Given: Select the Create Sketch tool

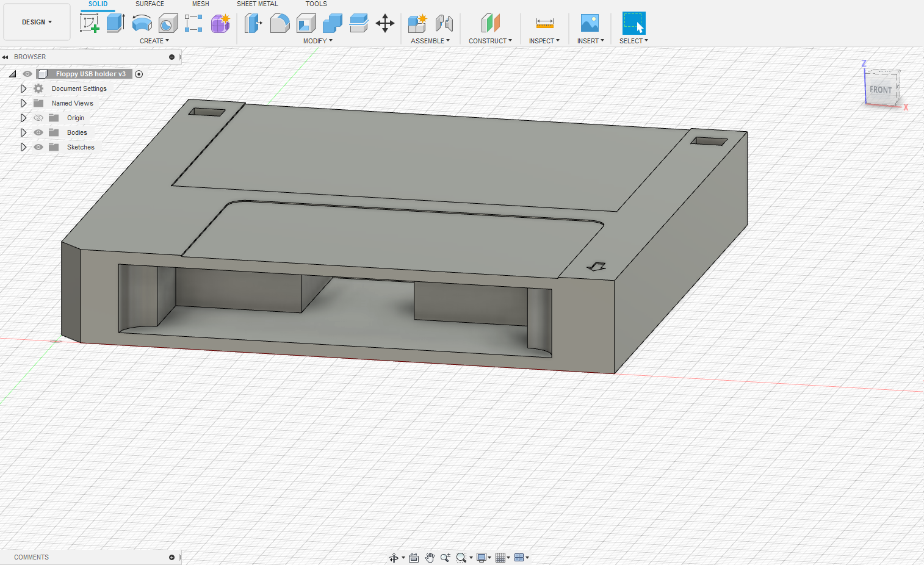Looking at the screenshot, I should (x=89, y=23).
